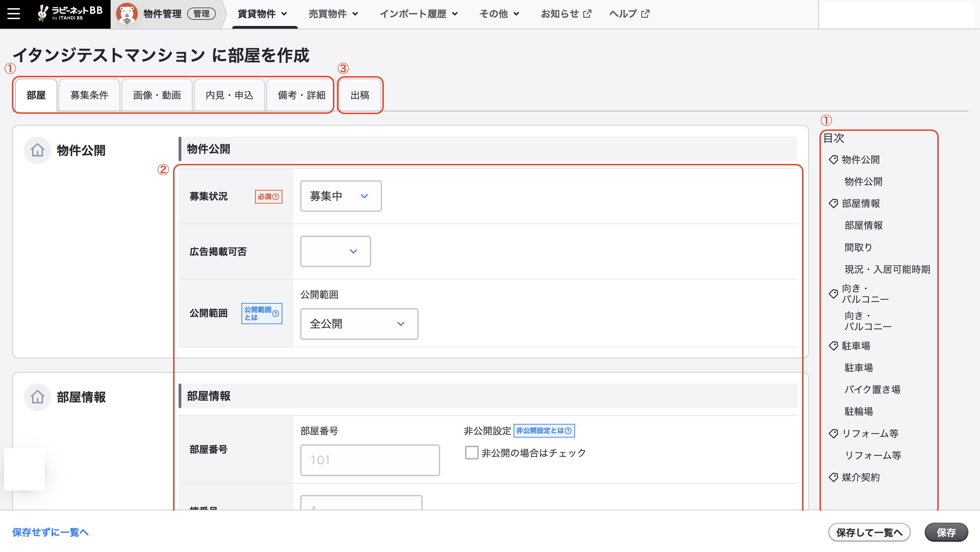Jump to 駐車場 heading in 目次
This screenshot has height=552, width=980.
856,346
